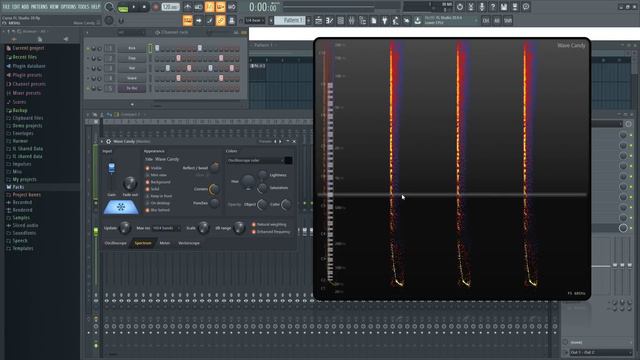
Task: Expand Mixer presets in browser
Action: tap(26, 93)
